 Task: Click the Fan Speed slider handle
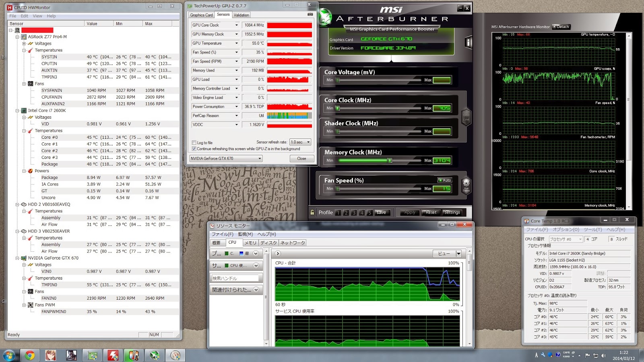pyautogui.click(x=338, y=188)
